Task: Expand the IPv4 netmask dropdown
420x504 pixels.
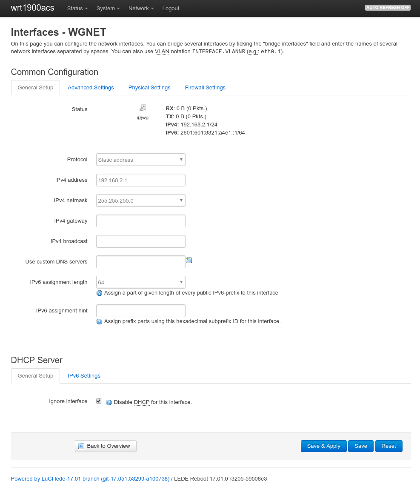Action: pos(140,200)
